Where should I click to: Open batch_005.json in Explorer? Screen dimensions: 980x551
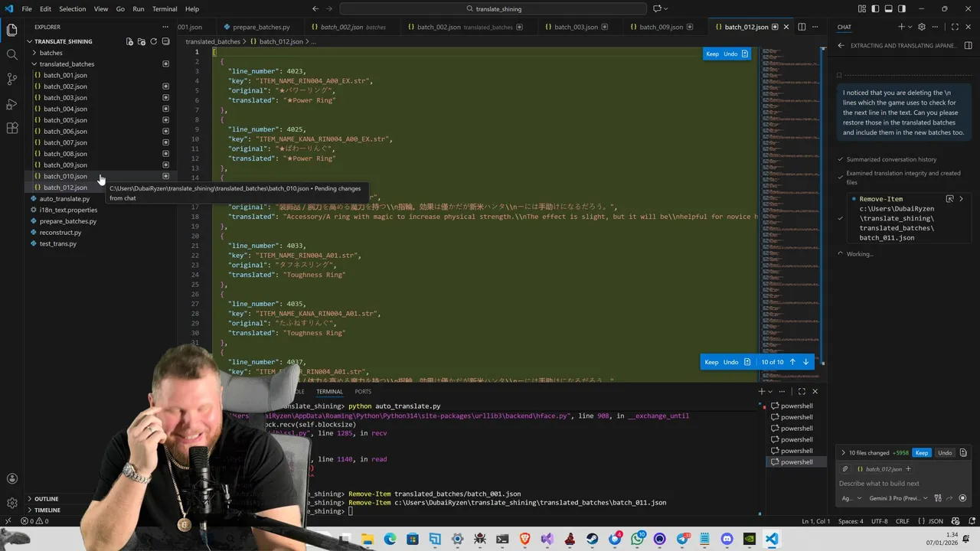65,120
